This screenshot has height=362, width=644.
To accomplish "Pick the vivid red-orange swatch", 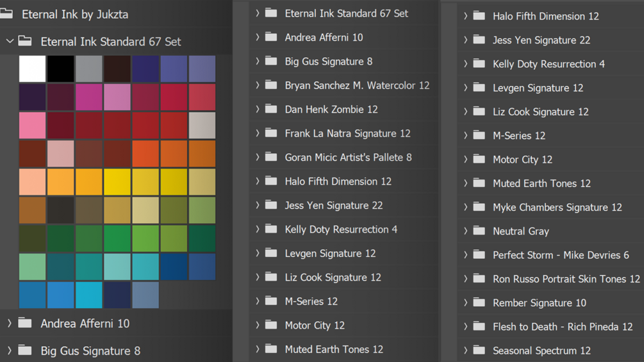I will tap(146, 154).
